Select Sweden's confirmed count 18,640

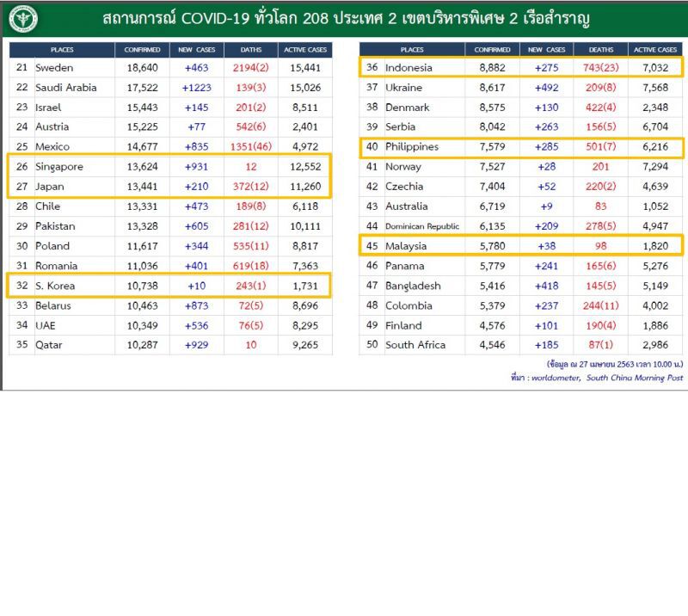tap(142, 68)
